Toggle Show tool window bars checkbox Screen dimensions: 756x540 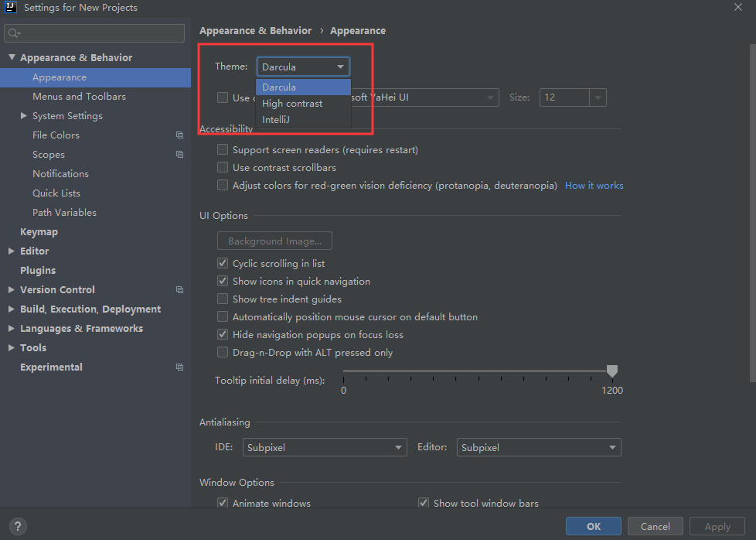point(424,503)
